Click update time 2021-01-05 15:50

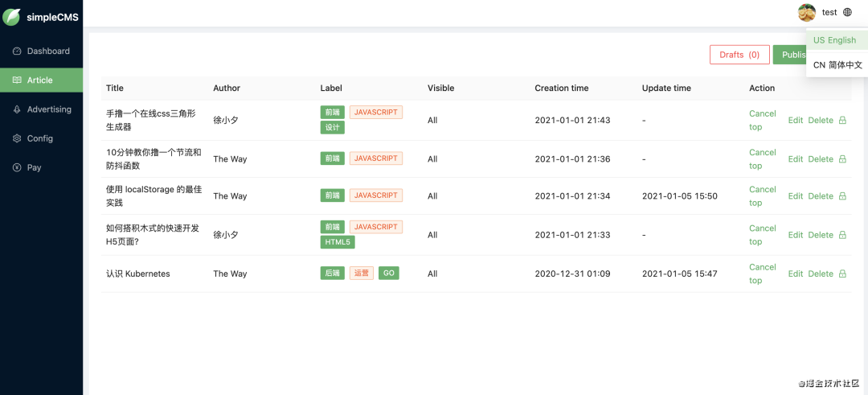(680, 196)
